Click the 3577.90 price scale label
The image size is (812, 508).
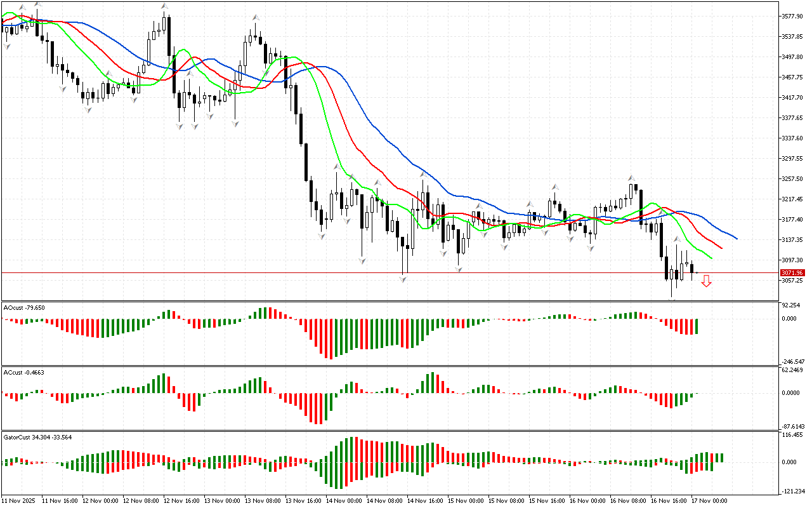(794, 16)
